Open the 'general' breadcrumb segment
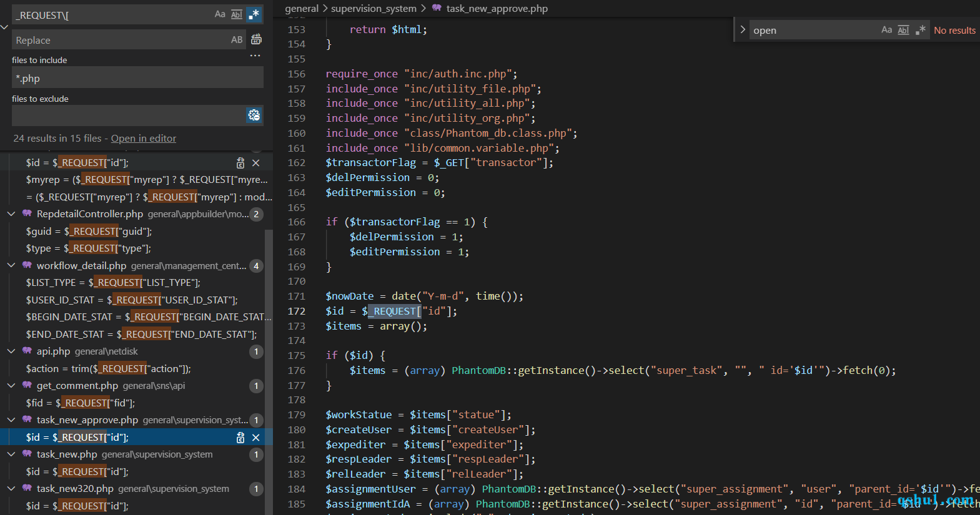980x515 pixels. (302, 8)
